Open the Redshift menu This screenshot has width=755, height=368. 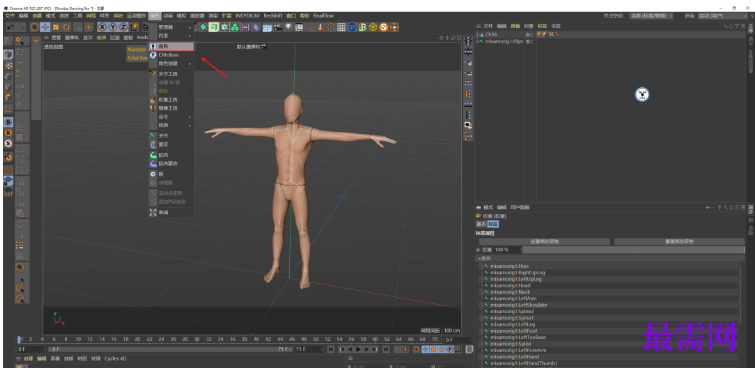point(273,16)
